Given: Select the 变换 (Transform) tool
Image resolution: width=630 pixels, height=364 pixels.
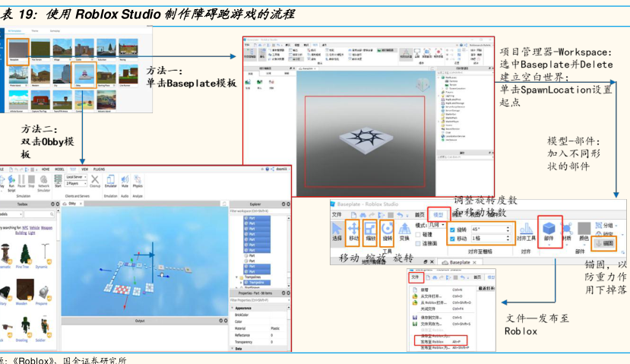Looking at the screenshot, I should 404,232.
